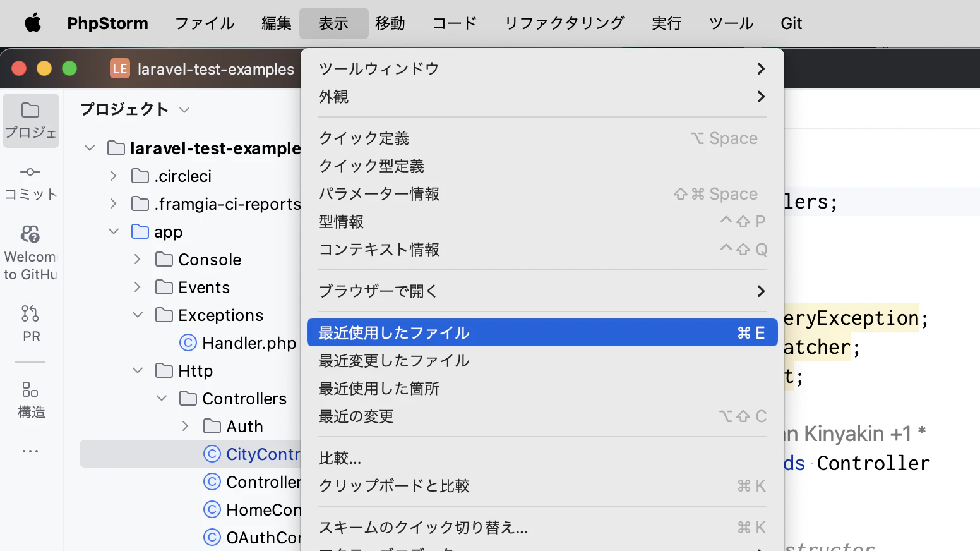Click the Events folder icon

click(x=164, y=287)
